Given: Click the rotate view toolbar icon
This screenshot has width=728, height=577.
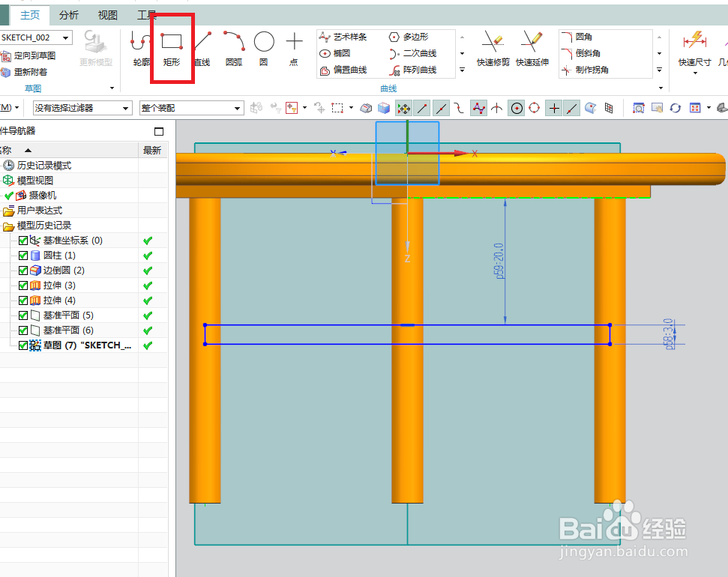Looking at the screenshot, I should (x=676, y=108).
